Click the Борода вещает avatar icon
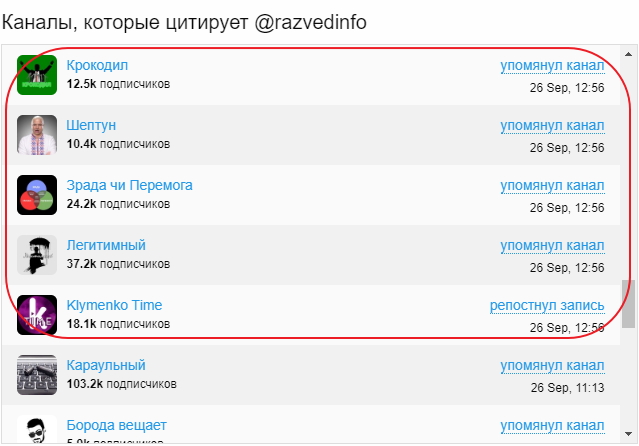This screenshot has height=446, width=639. click(37, 430)
